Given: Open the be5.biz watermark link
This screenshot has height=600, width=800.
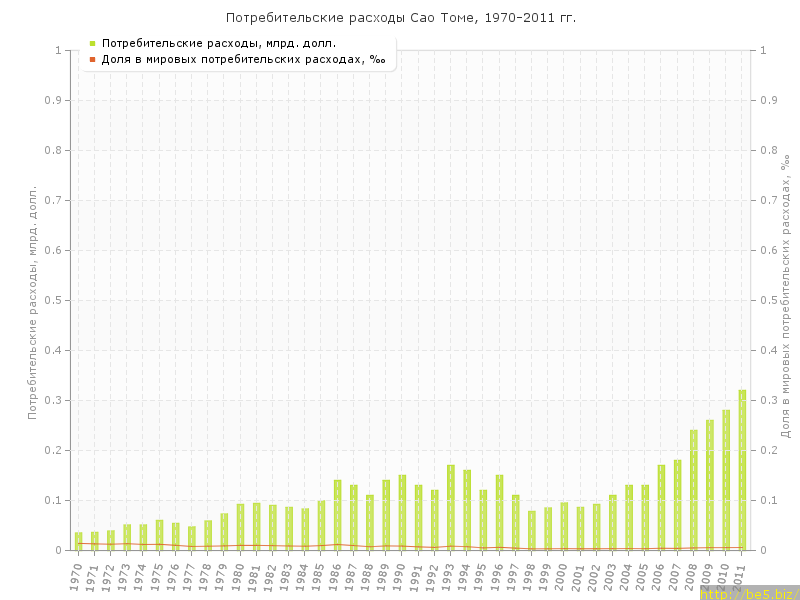Looking at the screenshot, I should pos(749,593).
